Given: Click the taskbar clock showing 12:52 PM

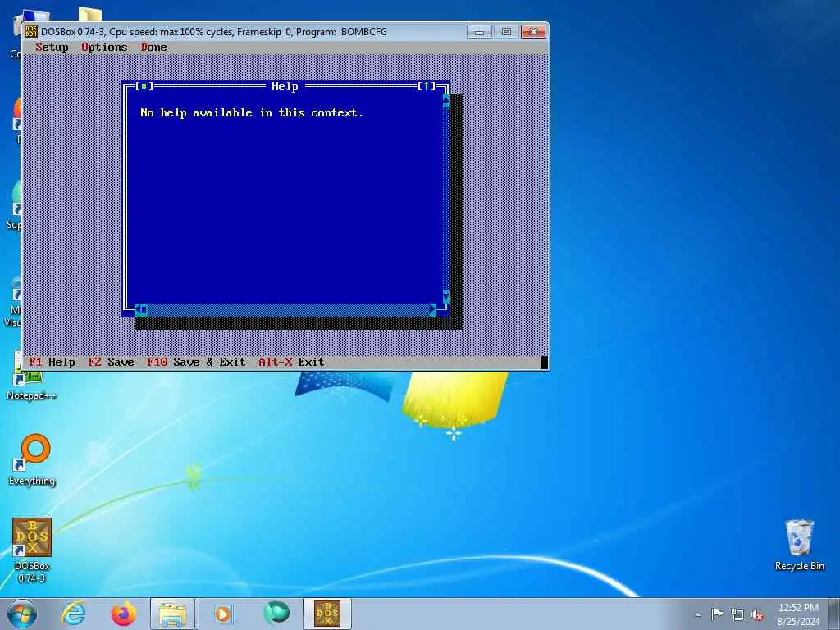Looking at the screenshot, I should (798, 614).
